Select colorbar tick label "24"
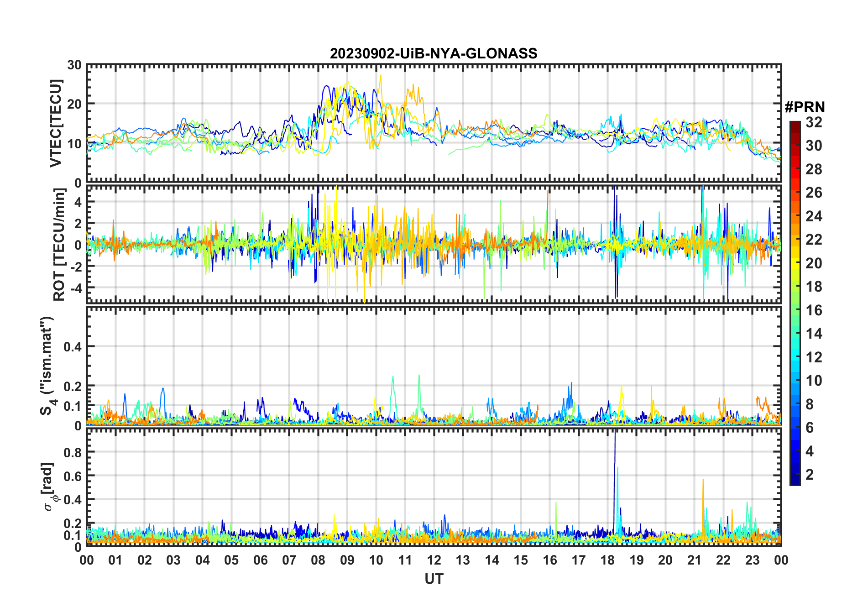 tap(814, 216)
